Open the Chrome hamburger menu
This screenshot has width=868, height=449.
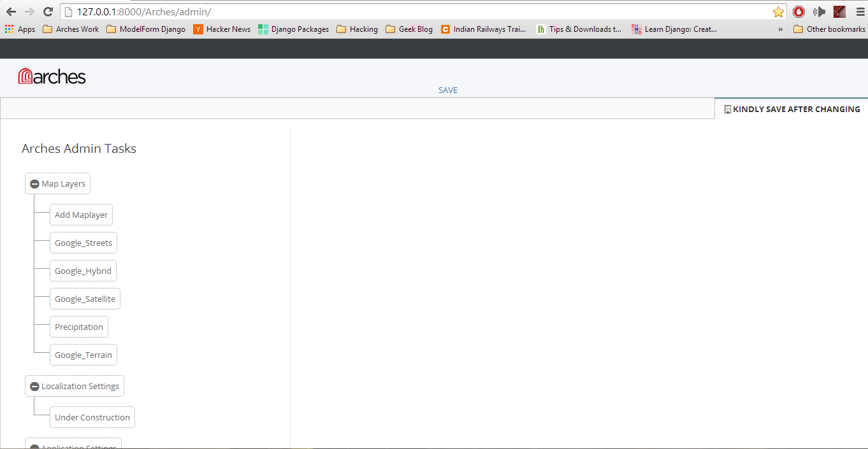click(859, 11)
